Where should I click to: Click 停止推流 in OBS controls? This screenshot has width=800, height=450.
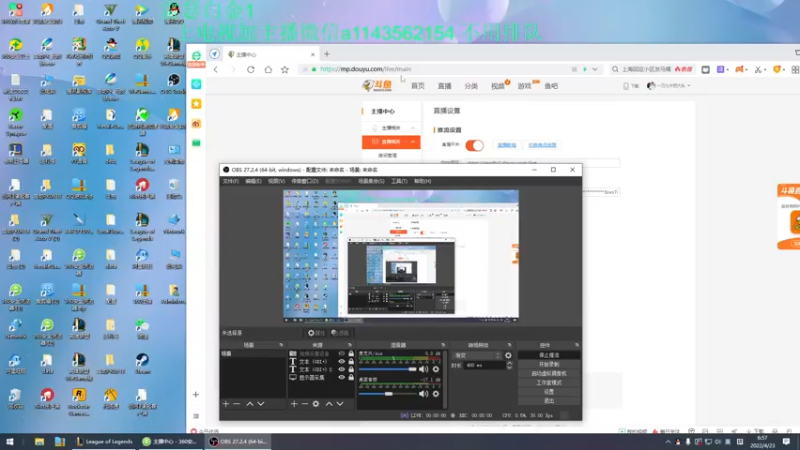click(549, 355)
